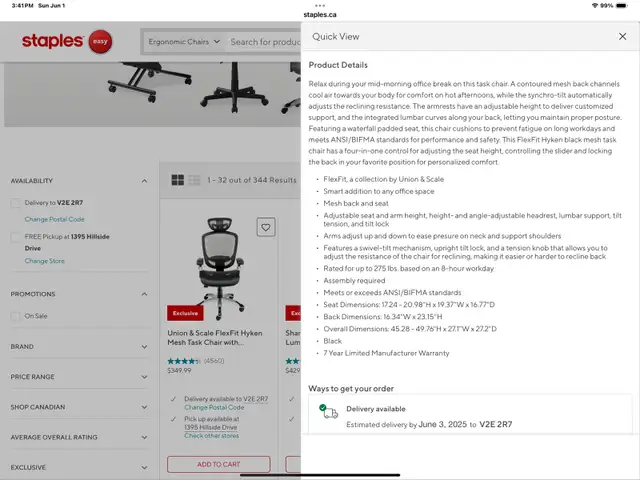The height and width of the screenshot is (480, 640).
Task: Expand the Brand filter section
Action: (x=79, y=347)
